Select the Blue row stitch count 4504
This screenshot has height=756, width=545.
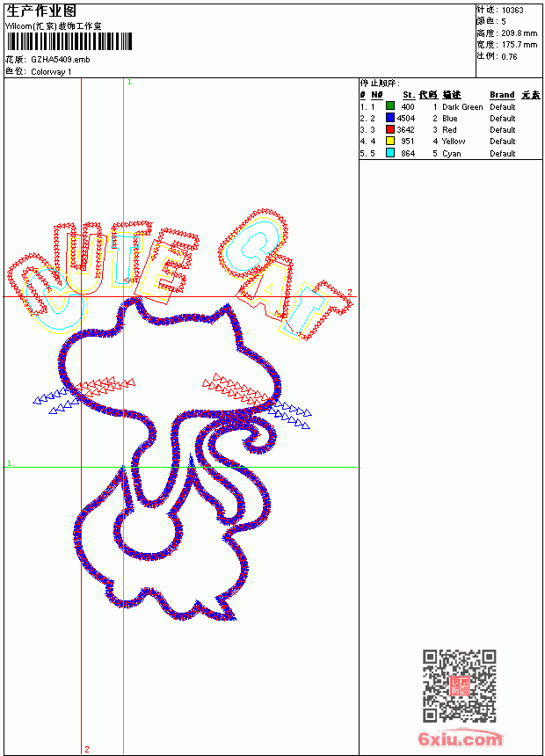405,118
